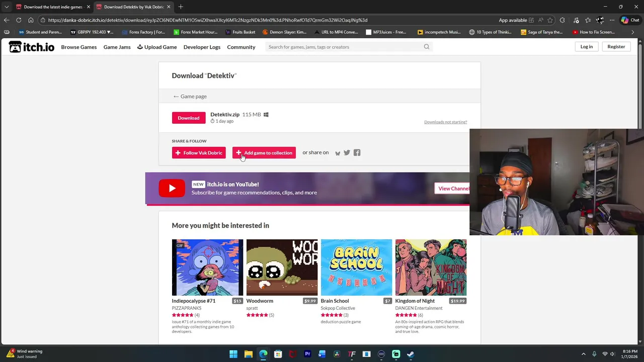Open Browse Games menu item
Image resolution: width=644 pixels, height=362 pixels.
click(x=79, y=47)
